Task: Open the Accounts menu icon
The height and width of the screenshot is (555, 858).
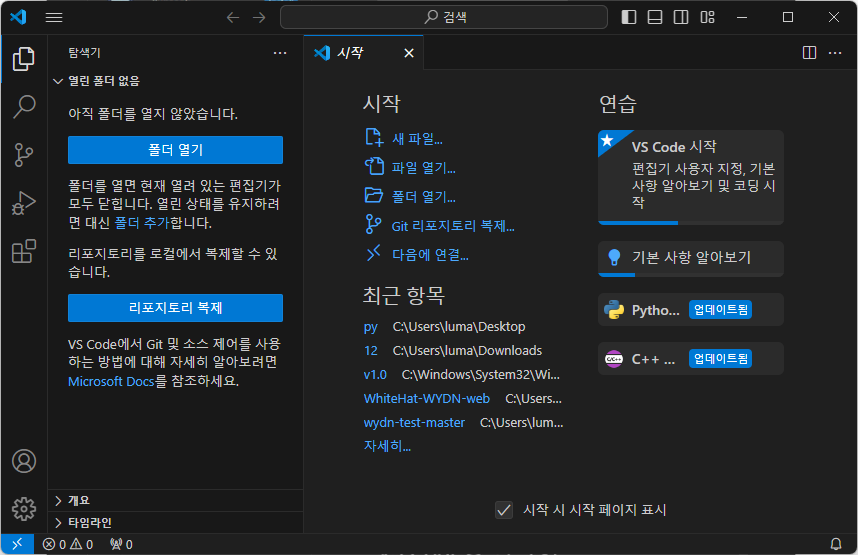Action: [24, 461]
